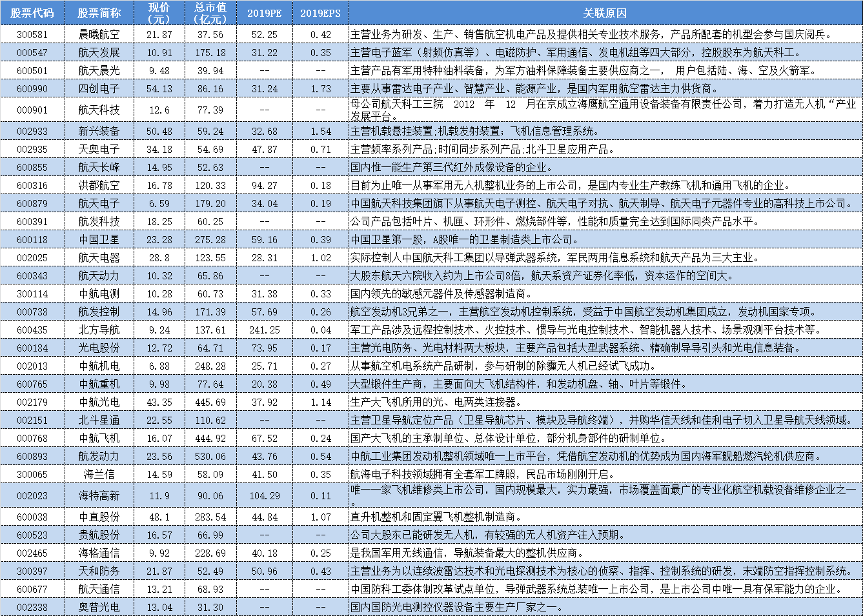Click the stock name 海兰信
The height and width of the screenshot is (616, 863).
99,474
